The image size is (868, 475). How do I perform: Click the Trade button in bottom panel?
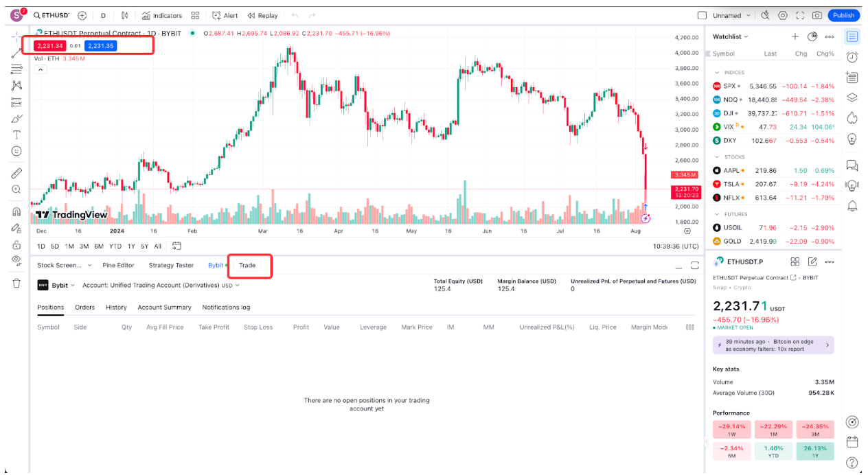click(x=247, y=265)
